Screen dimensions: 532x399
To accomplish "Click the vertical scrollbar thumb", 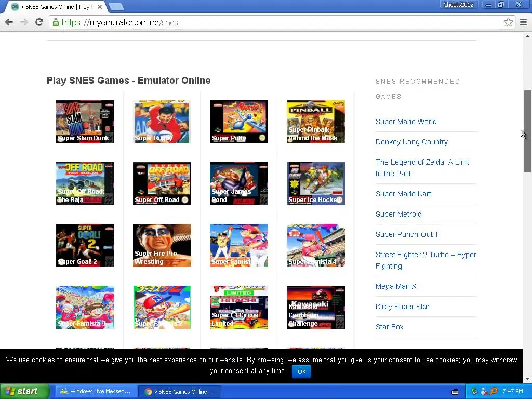I will (x=527, y=131).
